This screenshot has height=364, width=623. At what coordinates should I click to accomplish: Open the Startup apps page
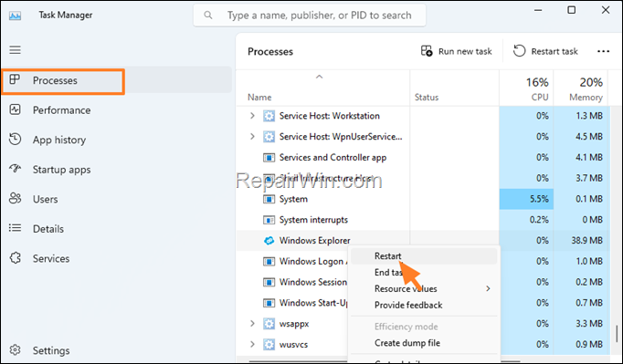61,170
